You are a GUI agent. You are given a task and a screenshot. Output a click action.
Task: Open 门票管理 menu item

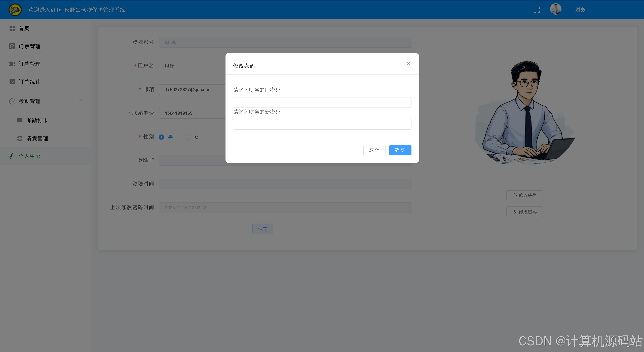(45, 46)
